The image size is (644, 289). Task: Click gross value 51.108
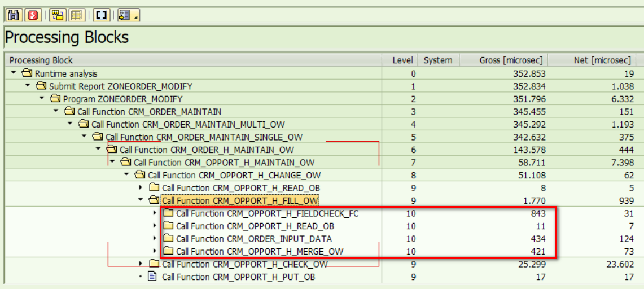click(x=532, y=176)
